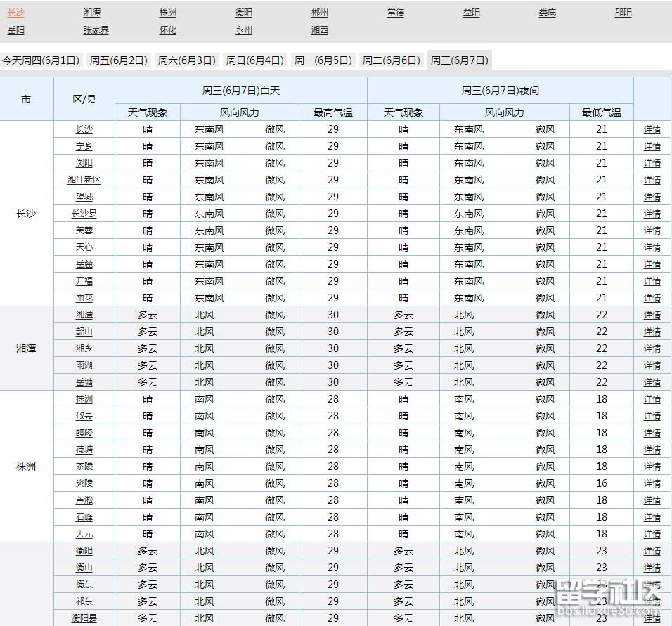Switch to 今天周四(6月1日) tab
Image resolution: width=672 pixels, height=626 pixels.
[41, 60]
